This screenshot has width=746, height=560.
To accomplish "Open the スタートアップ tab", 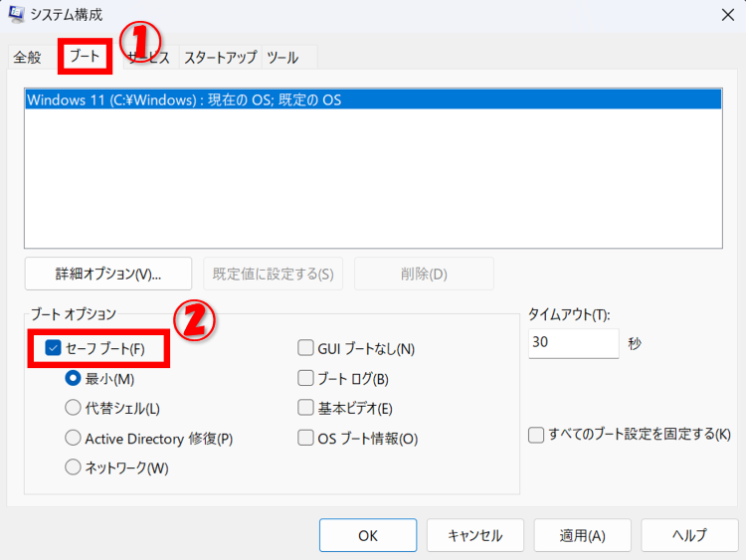I will point(220,58).
